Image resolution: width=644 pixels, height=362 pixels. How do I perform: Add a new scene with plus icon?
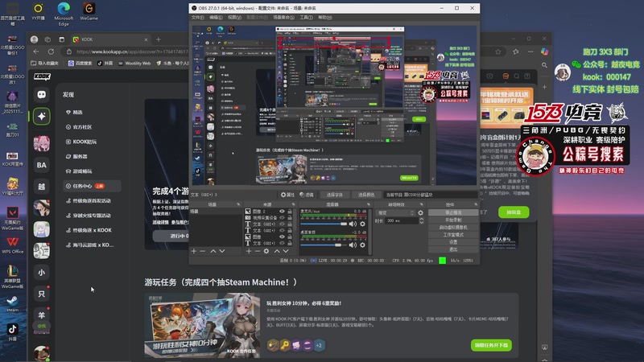(x=194, y=251)
